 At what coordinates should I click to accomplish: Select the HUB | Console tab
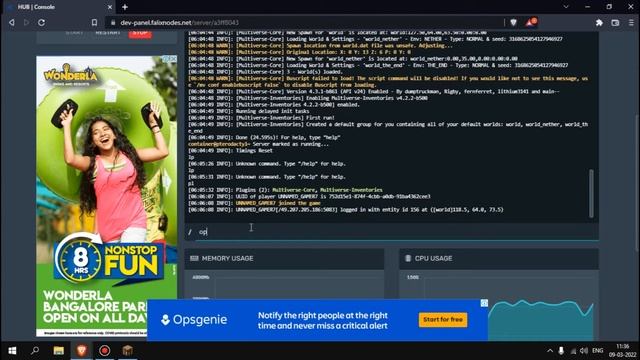(x=60, y=7)
